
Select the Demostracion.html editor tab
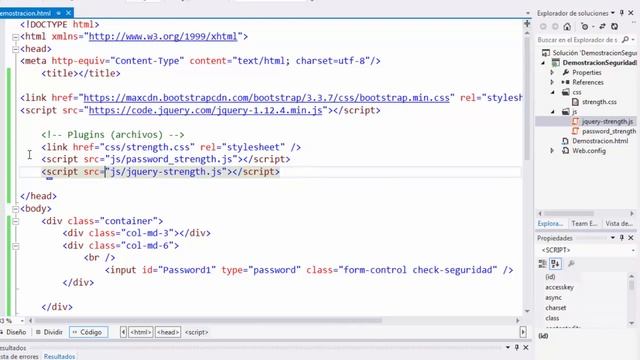tap(27, 13)
